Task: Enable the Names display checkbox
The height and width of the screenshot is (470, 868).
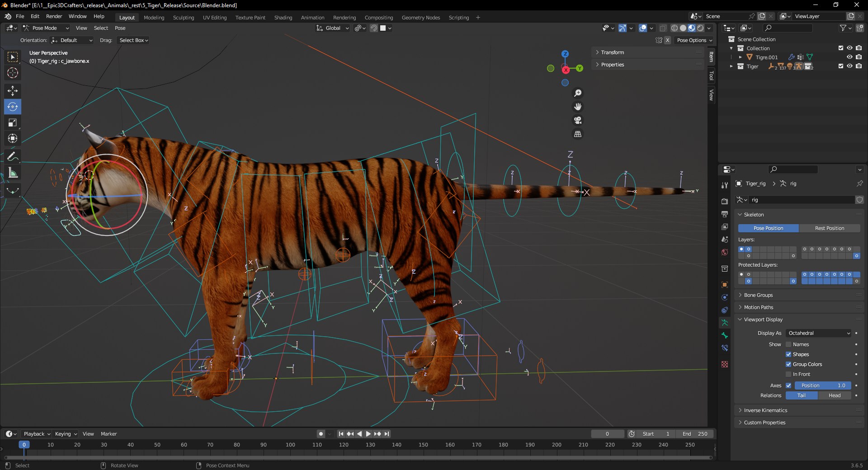Action: [x=788, y=344]
